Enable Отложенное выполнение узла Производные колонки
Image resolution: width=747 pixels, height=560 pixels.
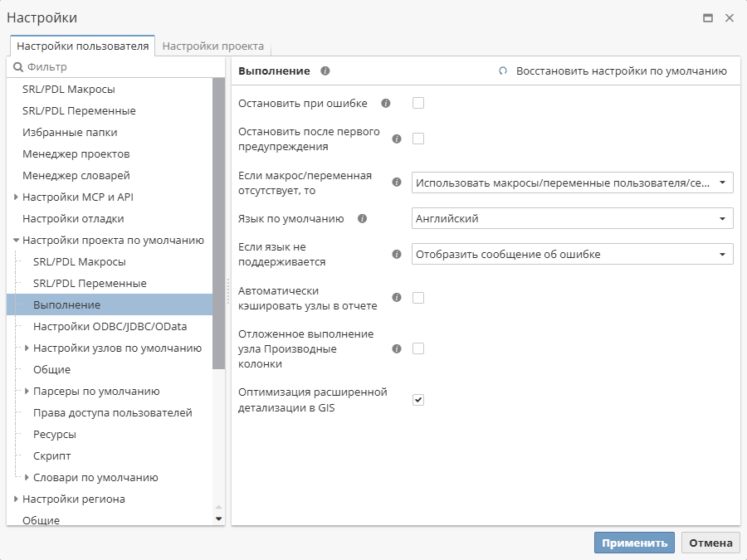418,348
